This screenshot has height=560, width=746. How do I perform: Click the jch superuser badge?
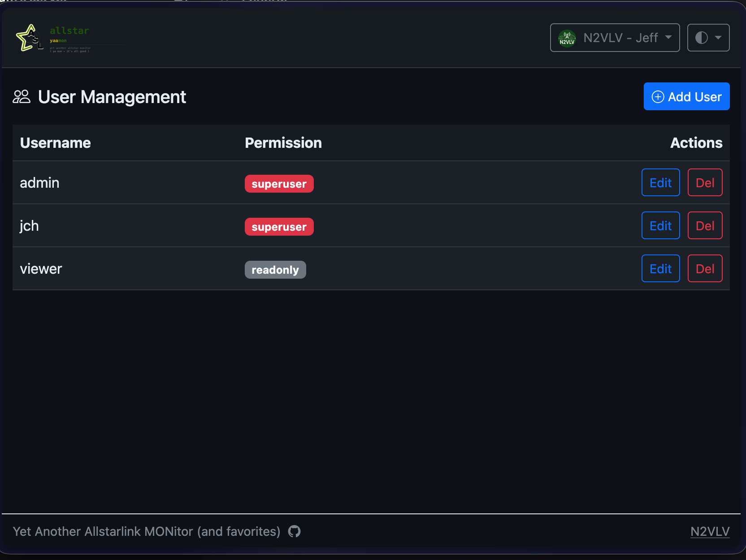pyautogui.click(x=279, y=227)
